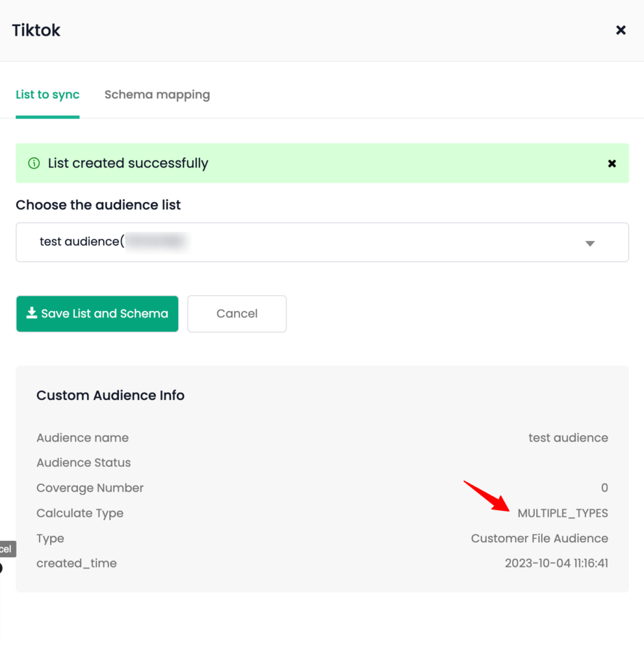644x665 pixels.
Task: Click the coverage number value '0'
Action: 604,488
